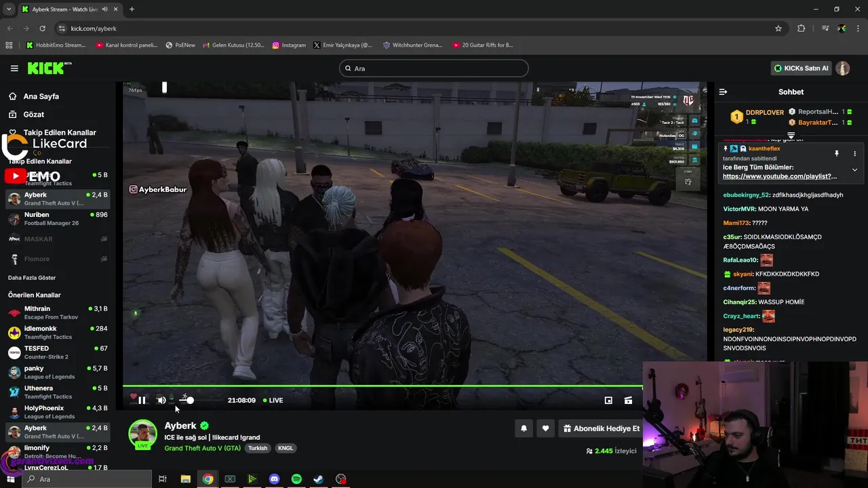Click the KNGL tag
This screenshot has width=868, height=488.
[285, 448]
